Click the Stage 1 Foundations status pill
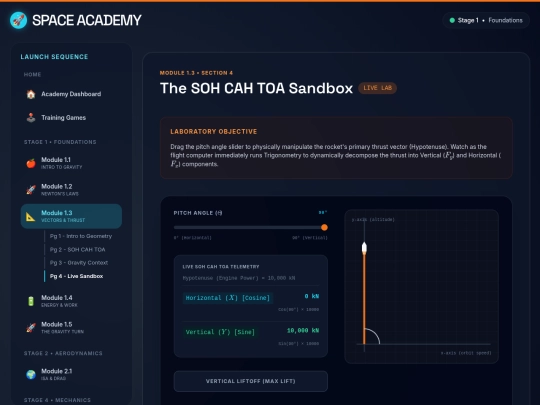 click(x=486, y=20)
